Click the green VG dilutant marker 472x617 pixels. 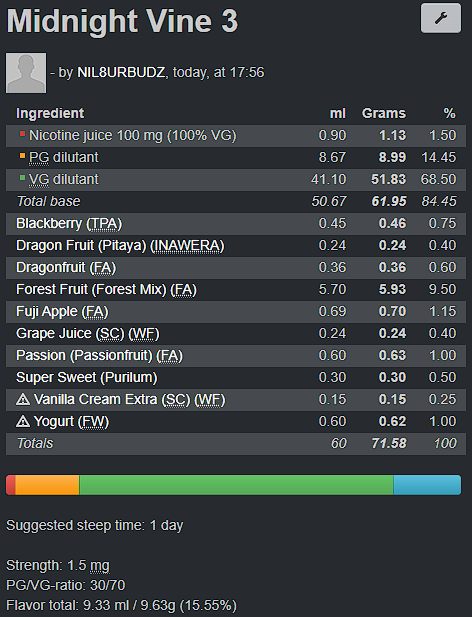pos(22,178)
